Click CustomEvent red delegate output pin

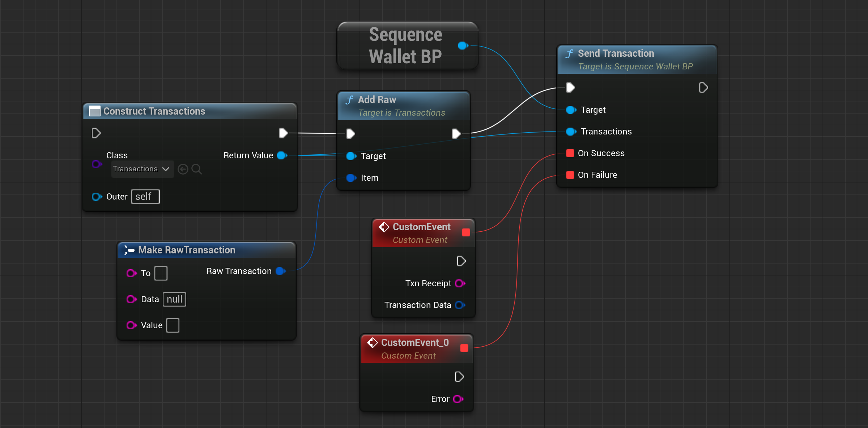(466, 232)
